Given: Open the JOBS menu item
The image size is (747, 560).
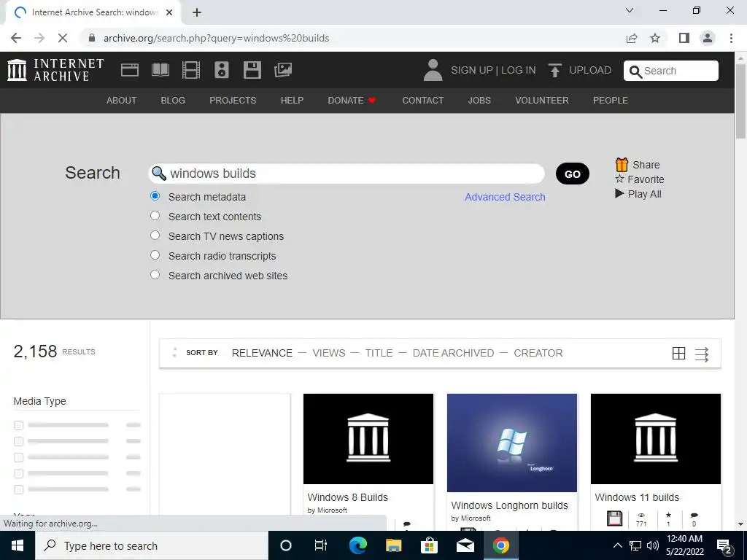Looking at the screenshot, I should click(479, 101).
